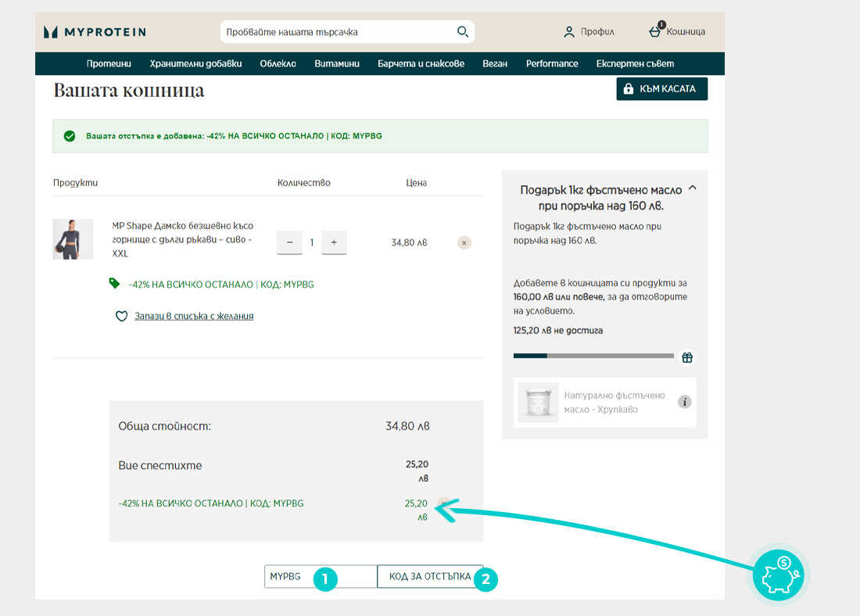This screenshot has width=860, height=616.
Task: Click the 125,20 лв не достига text
Action: point(557,330)
